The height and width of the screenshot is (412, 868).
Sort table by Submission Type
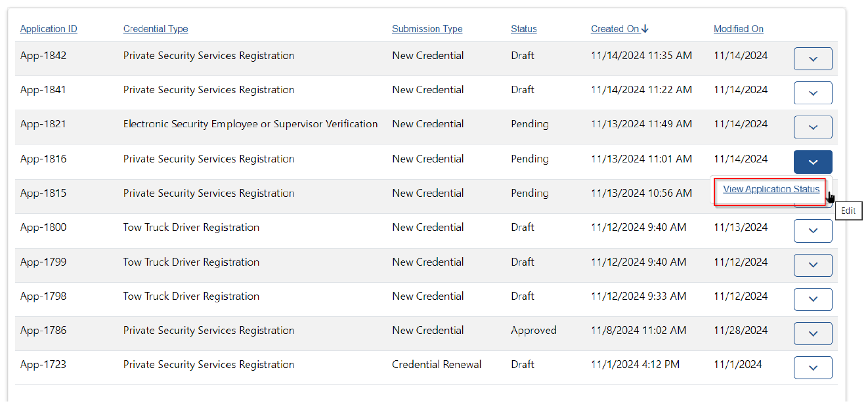point(427,29)
